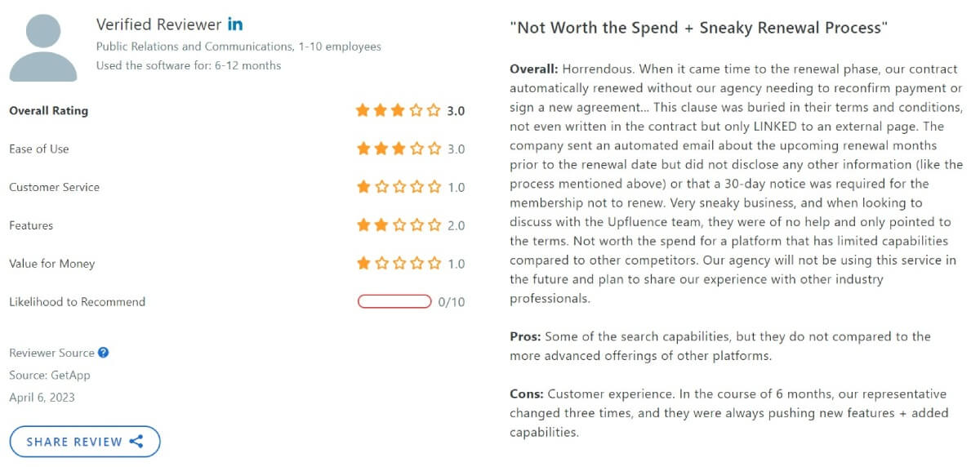Image resolution: width=980 pixels, height=467 pixels.
Task: Click the April 6, 2023 review date
Action: coord(42,398)
